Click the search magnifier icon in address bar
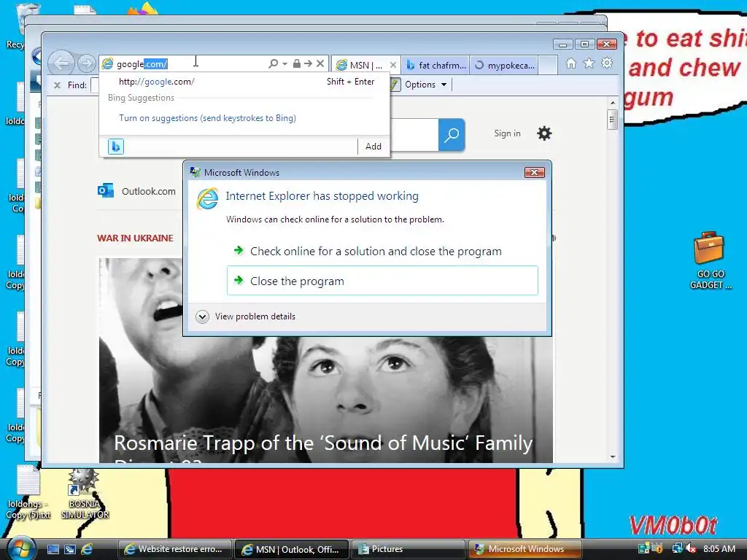The image size is (747, 560). pos(273,63)
